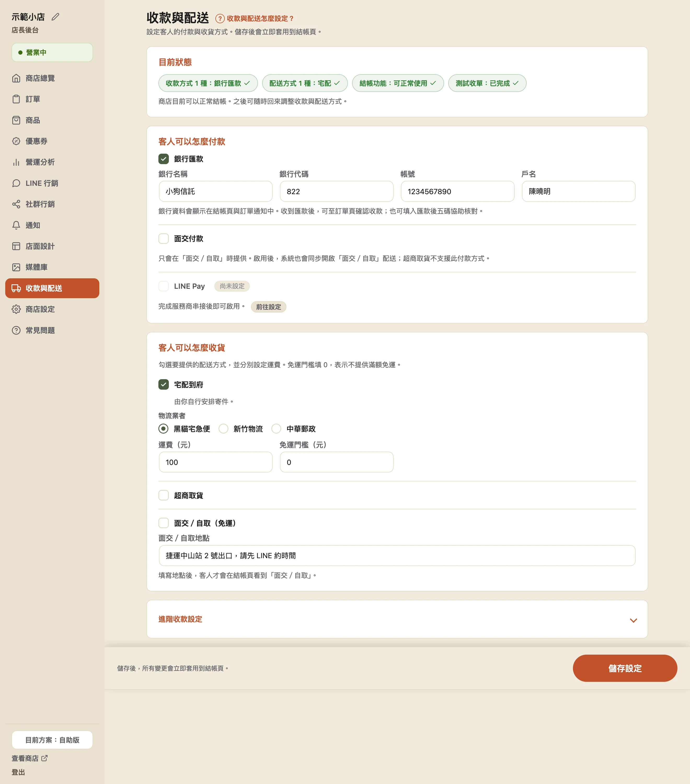
Task: Click the home icon for 商店總覽
Action: click(x=16, y=78)
